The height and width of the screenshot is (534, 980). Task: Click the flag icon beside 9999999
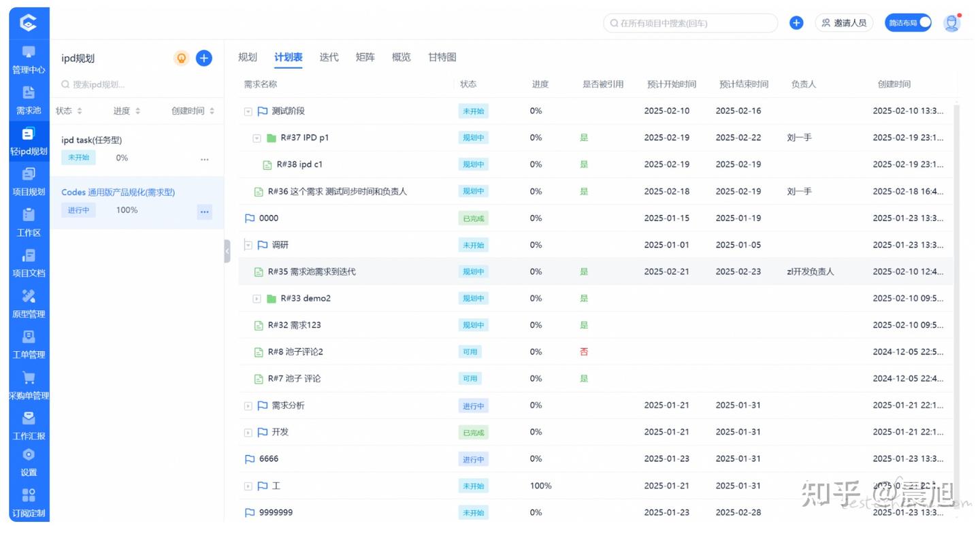coord(250,513)
